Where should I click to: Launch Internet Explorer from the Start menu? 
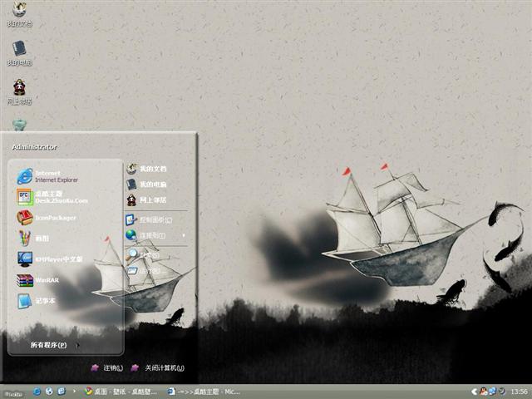coord(48,176)
